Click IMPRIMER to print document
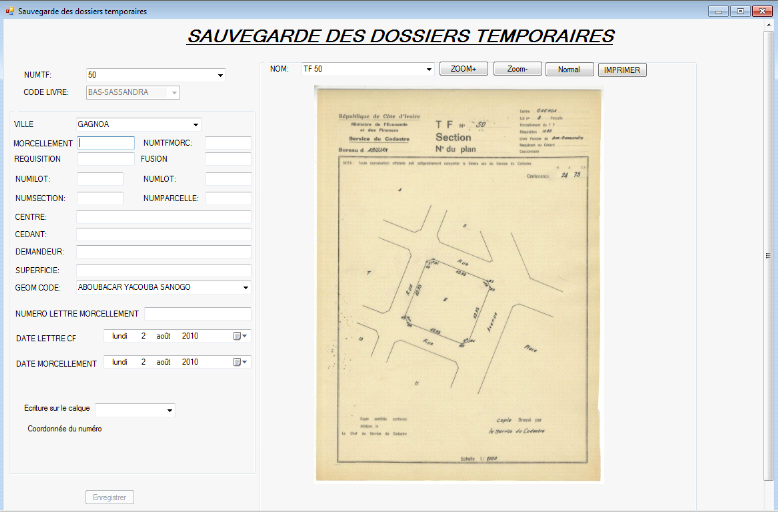778x512 pixels. coord(622,70)
